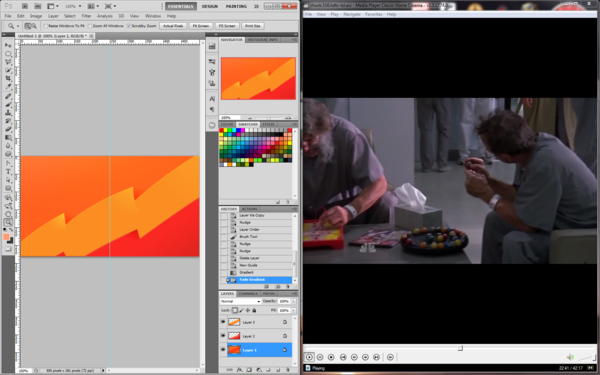
Task: Click the Layer 3 thumbnail
Action: pyautogui.click(x=234, y=322)
